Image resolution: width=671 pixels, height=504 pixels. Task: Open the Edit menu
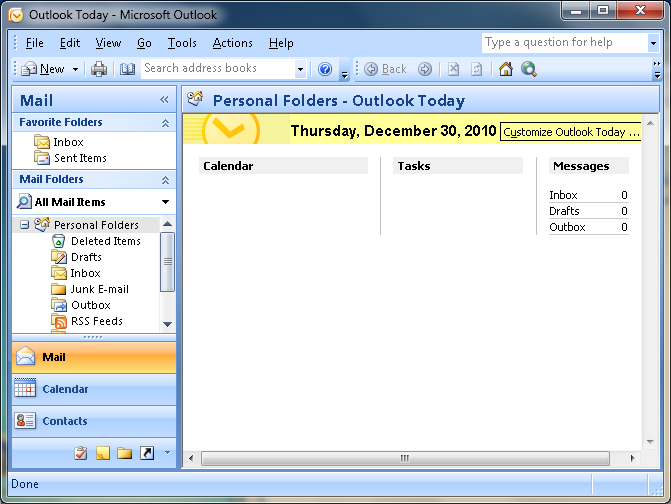pos(70,43)
